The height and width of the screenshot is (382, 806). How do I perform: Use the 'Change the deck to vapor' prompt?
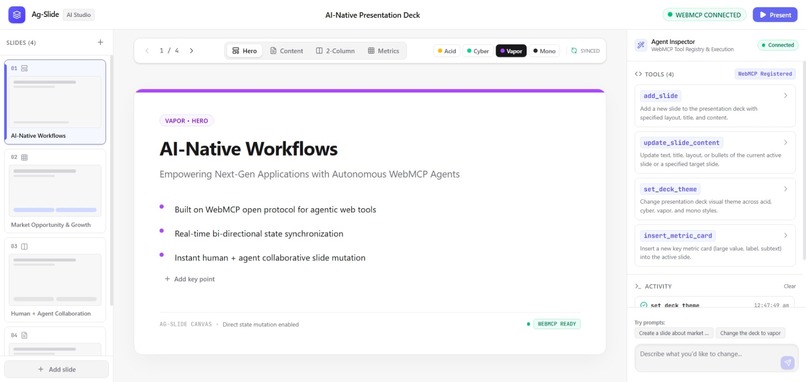pos(750,333)
